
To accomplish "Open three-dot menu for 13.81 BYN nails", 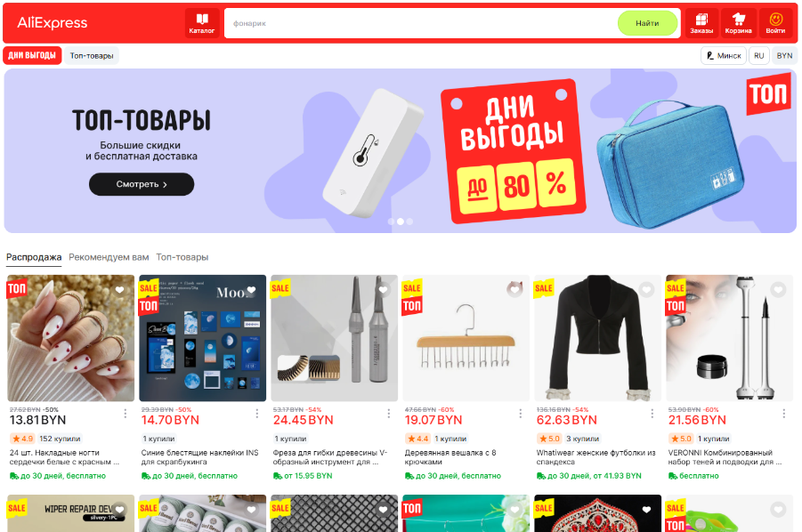I will pyautogui.click(x=126, y=414).
